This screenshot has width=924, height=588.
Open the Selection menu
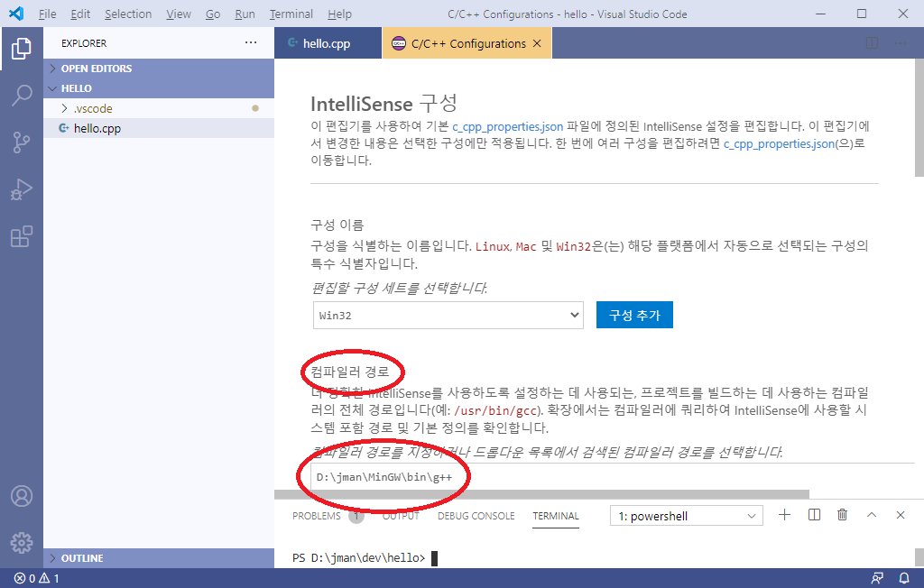(x=128, y=14)
